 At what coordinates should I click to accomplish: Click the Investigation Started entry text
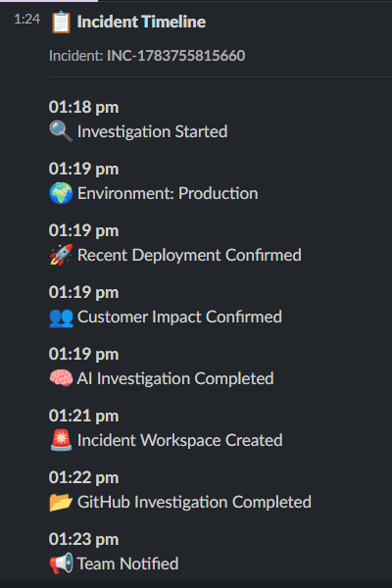(x=152, y=131)
